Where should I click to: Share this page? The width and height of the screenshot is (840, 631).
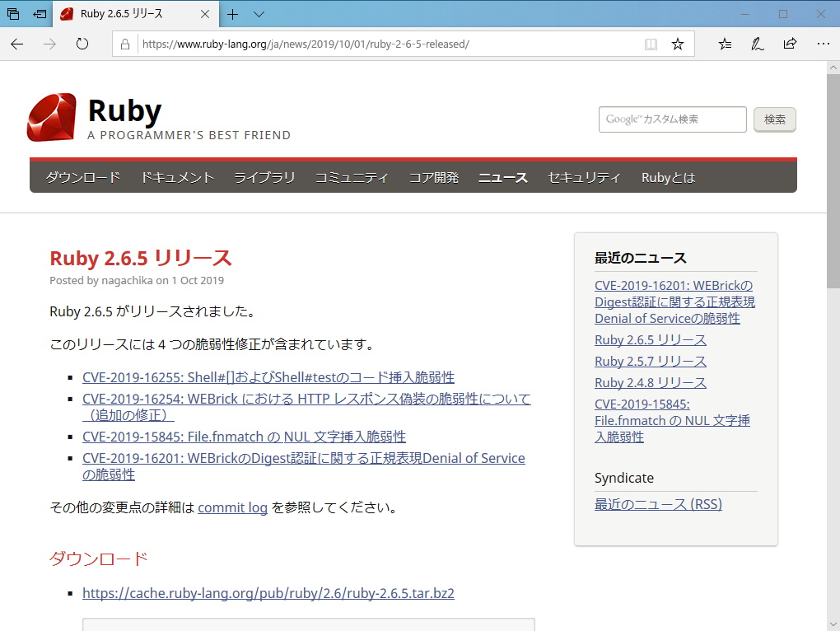(790, 44)
